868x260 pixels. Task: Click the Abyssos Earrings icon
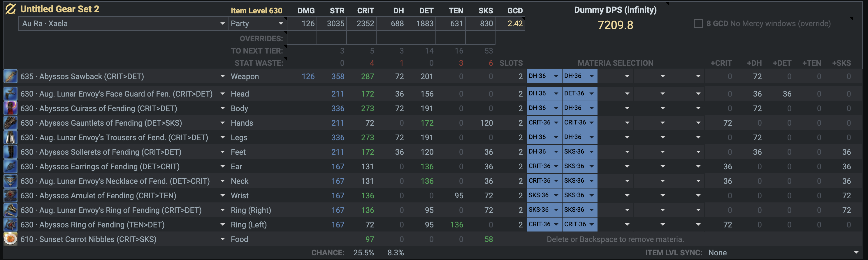(x=10, y=166)
